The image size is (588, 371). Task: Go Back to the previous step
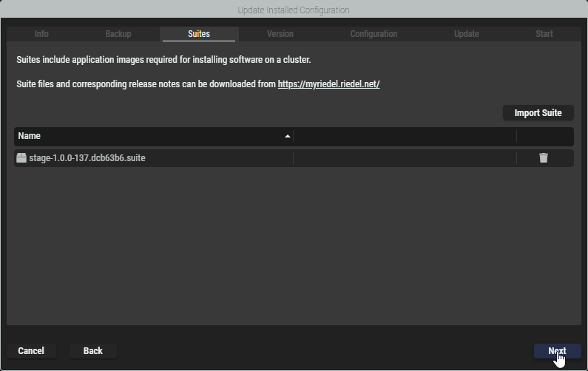click(93, 351)
